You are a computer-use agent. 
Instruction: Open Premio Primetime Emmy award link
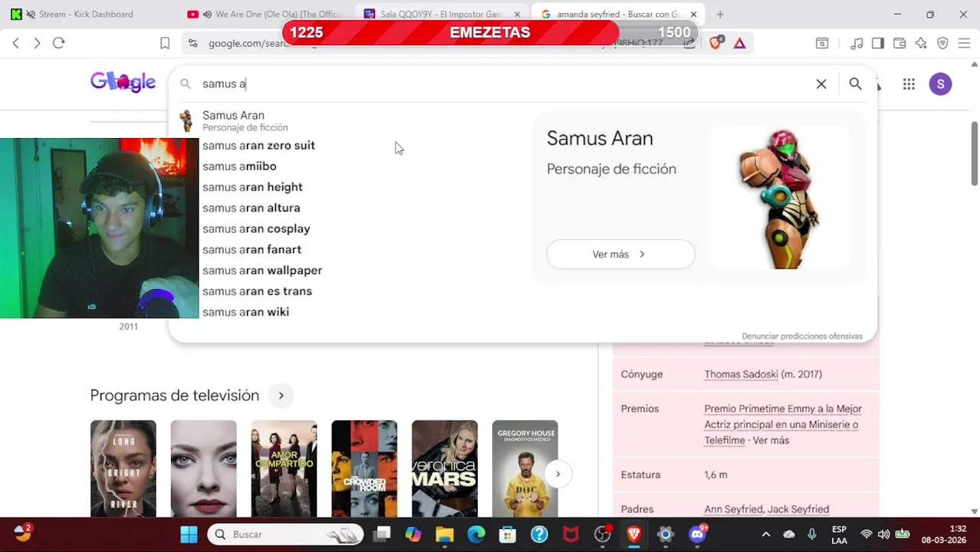click(782, 425)
